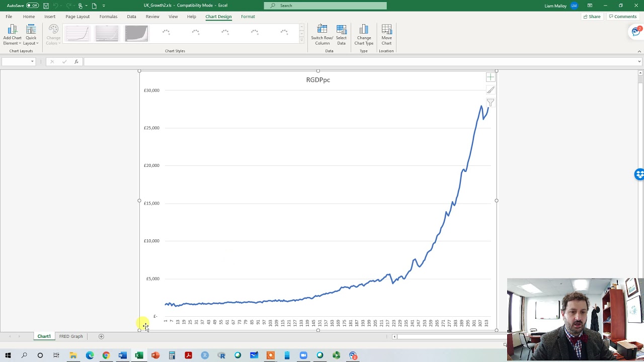The height and width of the screenshot is (362, 644).
Task: Open Chart Styles paintbrush button
Action: coord(491,90)
